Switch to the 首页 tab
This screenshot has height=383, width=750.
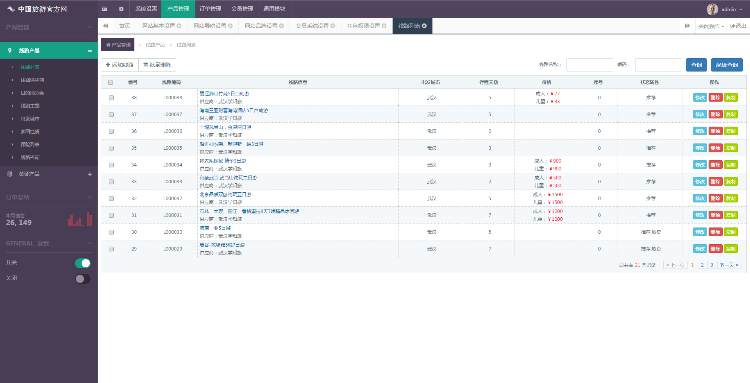click(x=124, y=26)
